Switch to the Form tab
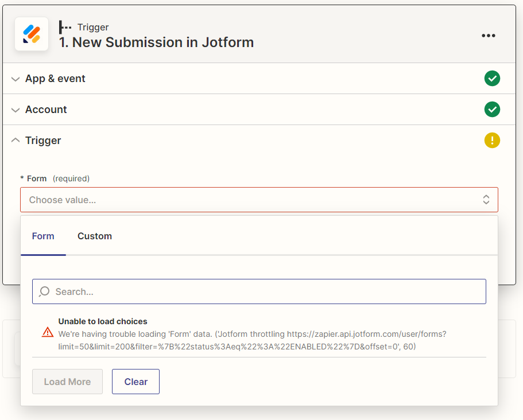 click(43, 236)
